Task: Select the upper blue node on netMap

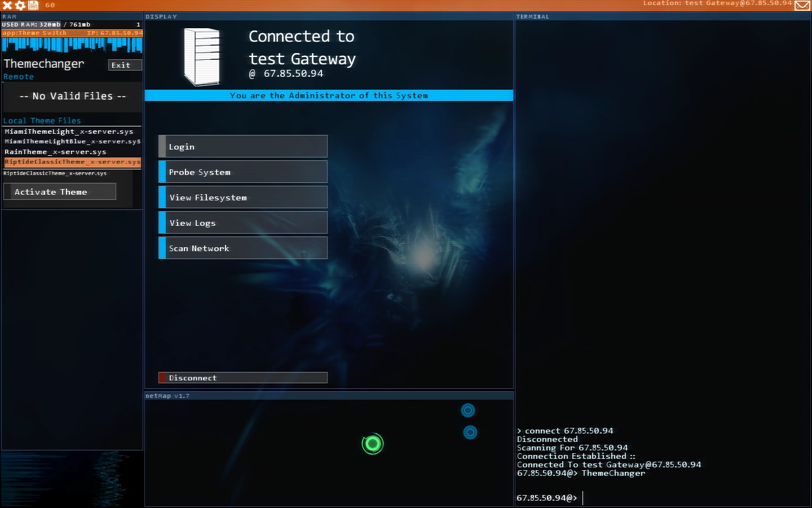Action: pos(468,410)
